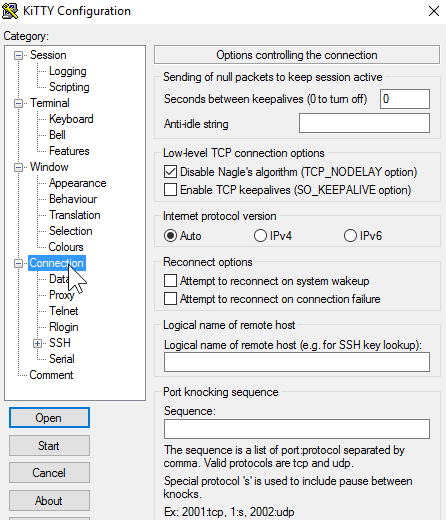Click the Seconds between keepalives field
Image resolution: width=446 pixels, height=520 pixels.
coord(405,99)
